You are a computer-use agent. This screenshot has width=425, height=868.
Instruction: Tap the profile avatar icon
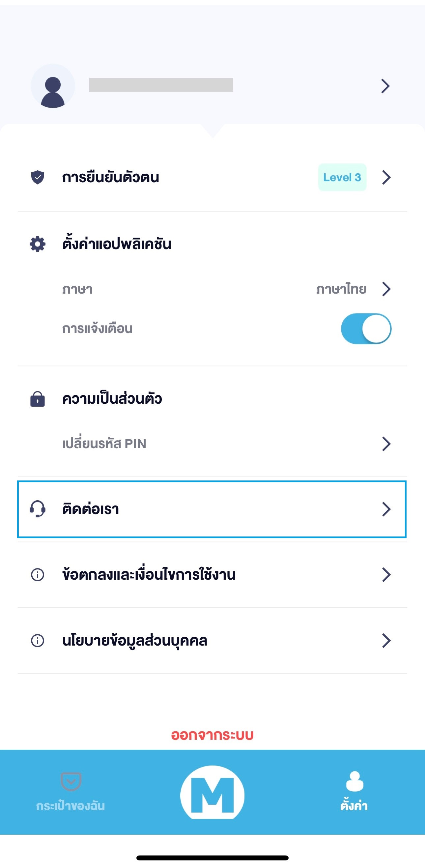53,86
